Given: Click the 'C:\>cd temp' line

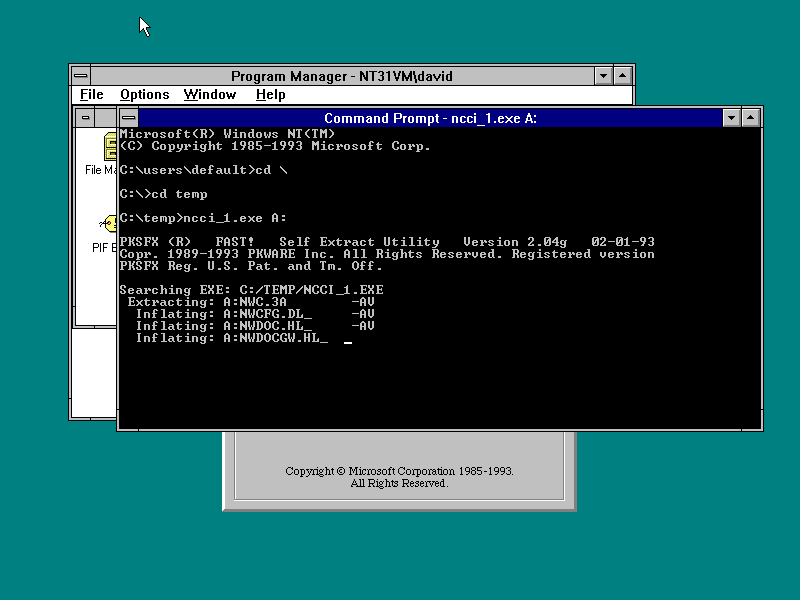Looking at the screenshot, I should click(x=163, y=194).
